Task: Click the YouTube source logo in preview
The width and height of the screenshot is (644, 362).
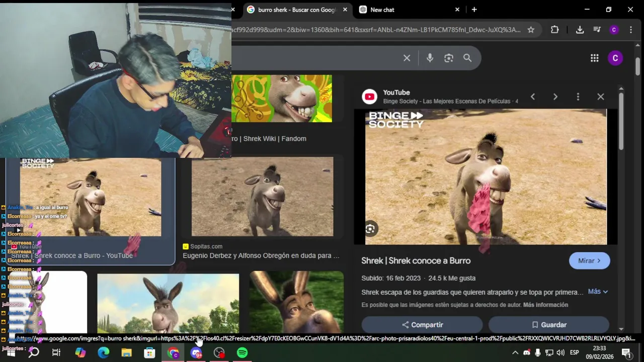Action: [x=370, y=97]
